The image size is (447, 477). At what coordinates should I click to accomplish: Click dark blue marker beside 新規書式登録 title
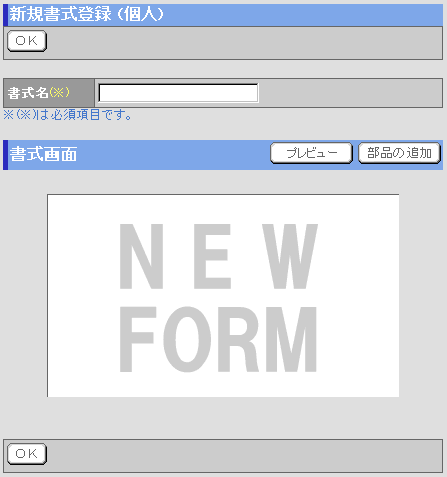click(5, 15)
